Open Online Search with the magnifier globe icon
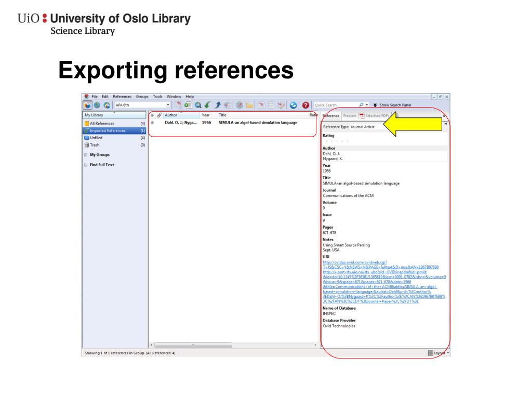Viewport: 532px width, 399px height. point(198,105)
